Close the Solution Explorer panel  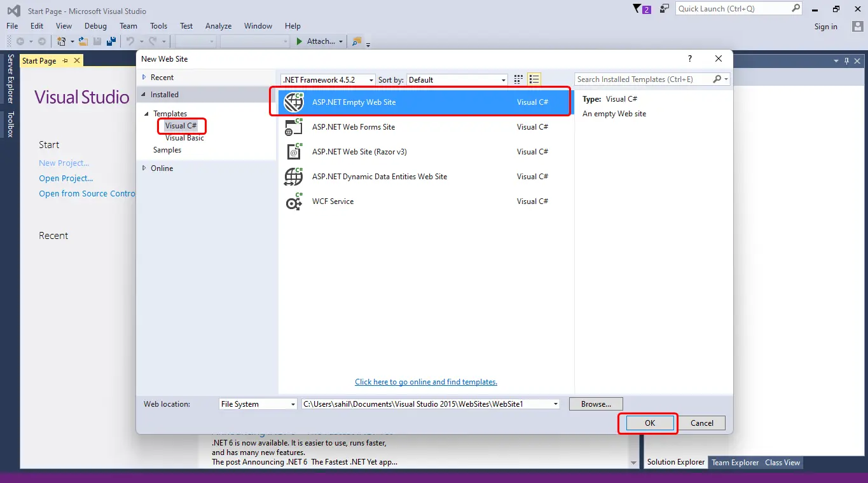point(857,61)
